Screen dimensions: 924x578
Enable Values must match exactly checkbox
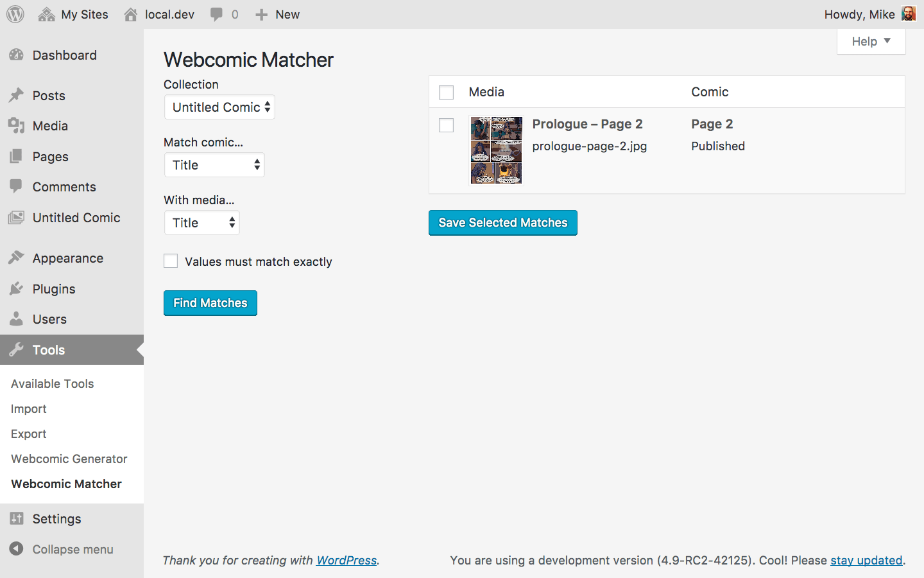coord(171,261)
